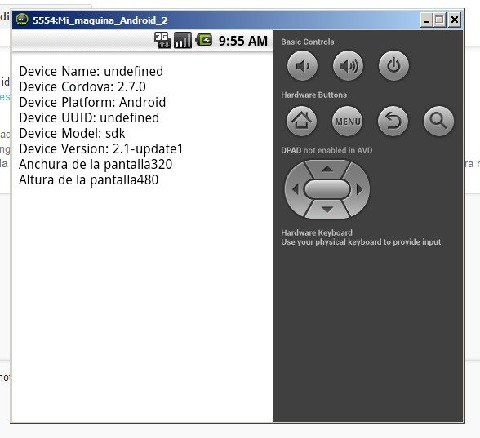The height and width of the screenshot is (438, 480).
Task: Tap the Home hardware button
Action: 302,121
